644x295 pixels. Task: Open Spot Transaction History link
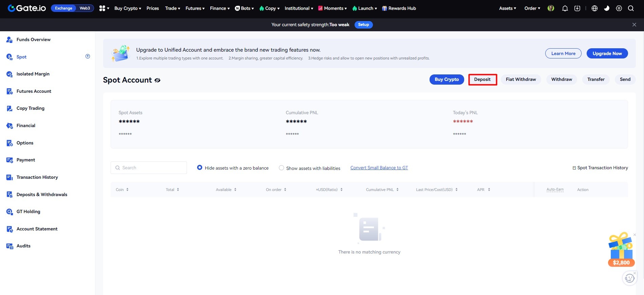(600, 168)
